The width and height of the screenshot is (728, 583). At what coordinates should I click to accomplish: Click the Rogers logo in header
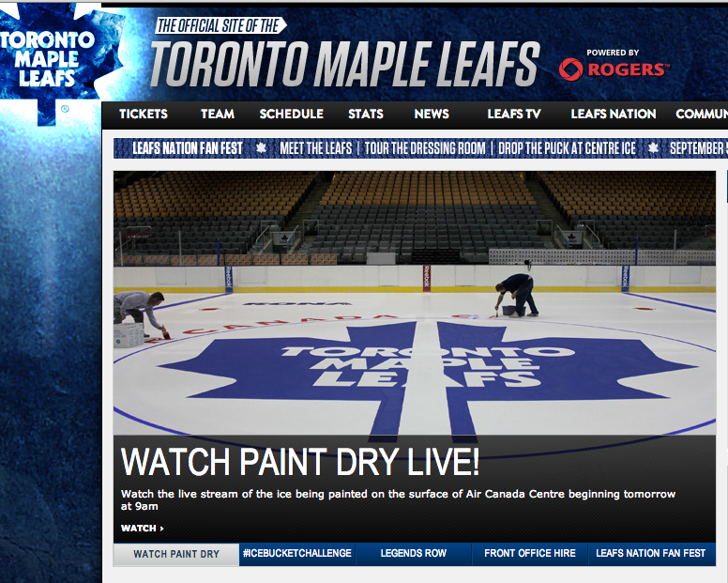[x=614, y=69]
